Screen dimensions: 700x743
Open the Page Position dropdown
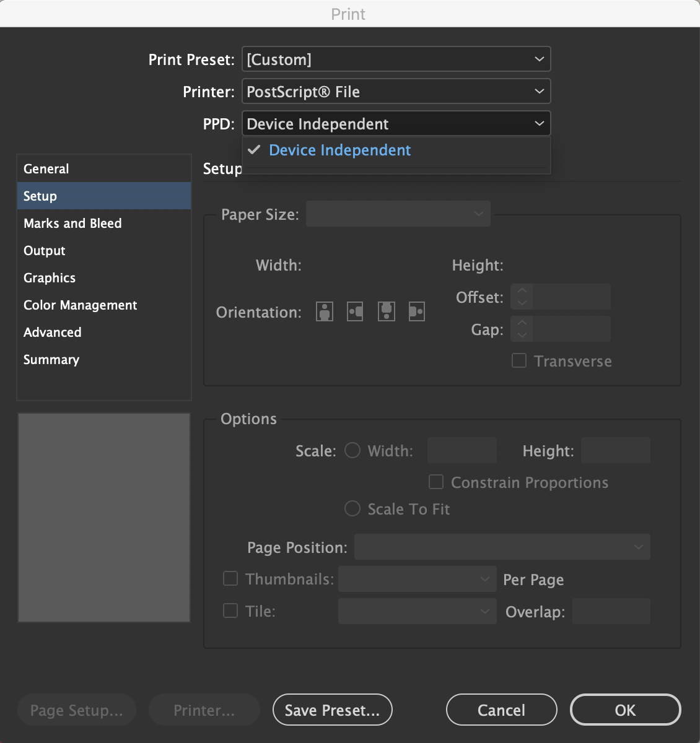coord(502,547)
